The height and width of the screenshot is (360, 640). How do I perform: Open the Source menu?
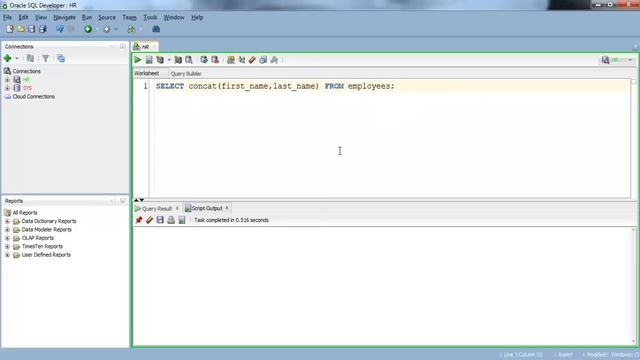coord(107,18)
